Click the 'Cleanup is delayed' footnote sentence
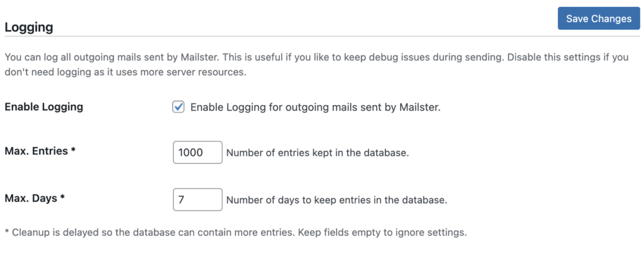 click(151, 233)
